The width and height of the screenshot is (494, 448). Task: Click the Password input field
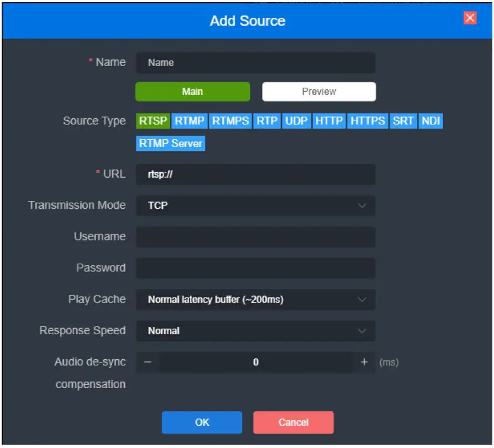(255, 268)
